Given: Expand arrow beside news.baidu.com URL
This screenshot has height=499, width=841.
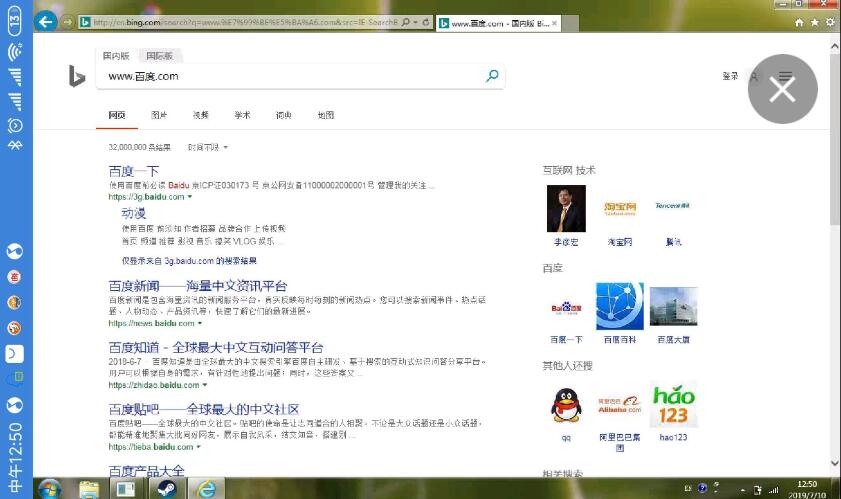Looking at the screenshot, I should pyautogui.click(x=200, y=324).
